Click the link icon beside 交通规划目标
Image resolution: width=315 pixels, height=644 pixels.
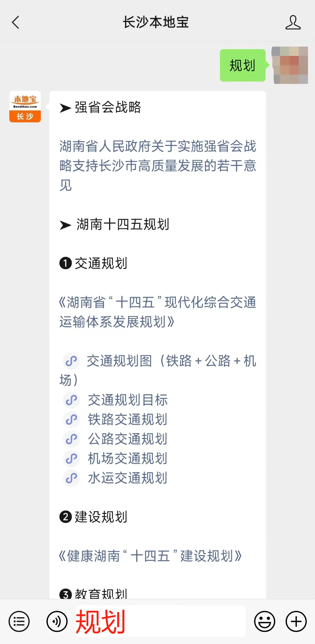[x=71, y=400]
